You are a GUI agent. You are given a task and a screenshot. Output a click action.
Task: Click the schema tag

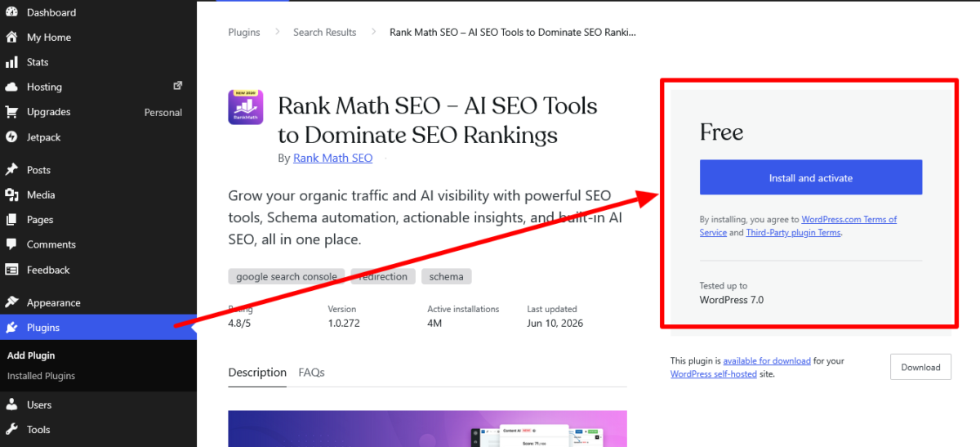tap(447, 277)
